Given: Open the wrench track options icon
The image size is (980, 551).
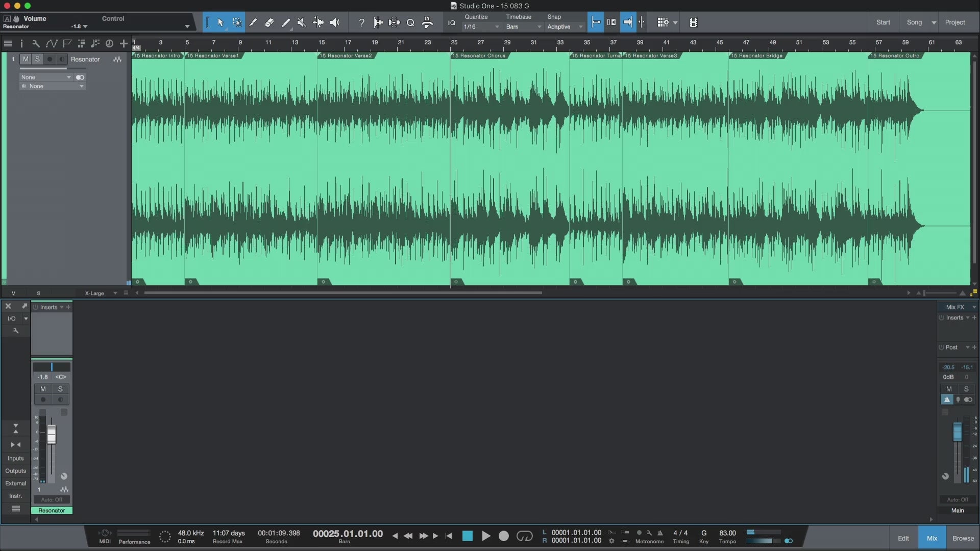Looking at the screenshot, I should click(x=36, y=44).
